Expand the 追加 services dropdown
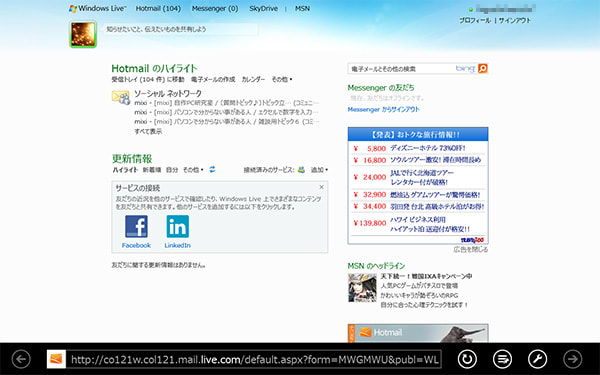This screenshot has width=600, height=375. tap(319, 170)
